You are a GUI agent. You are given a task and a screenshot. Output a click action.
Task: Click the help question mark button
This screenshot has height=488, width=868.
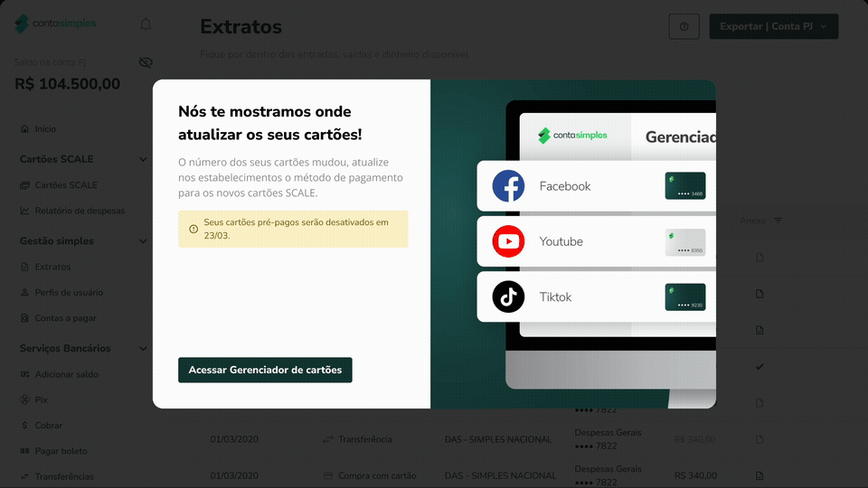pyautogui.click(x=684, y=26)
